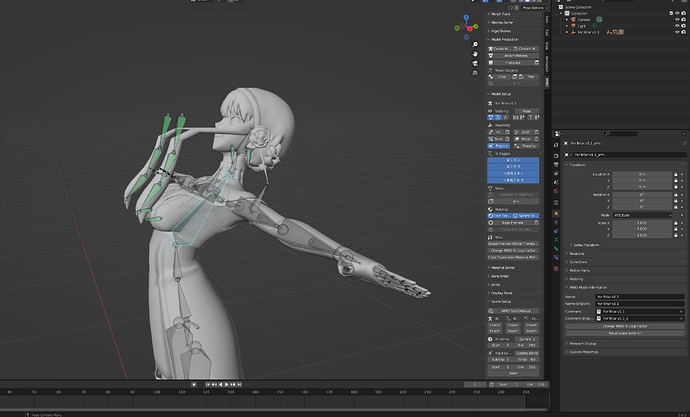Click the Translate options icon beside Translate
This screenshot has height=417, width=690.
coord(536,63)
